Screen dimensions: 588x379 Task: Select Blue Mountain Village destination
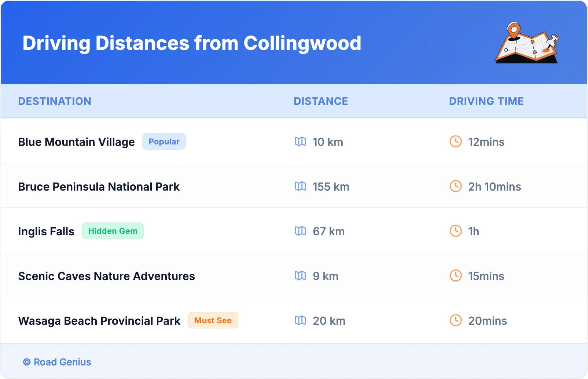pos(77,142)
